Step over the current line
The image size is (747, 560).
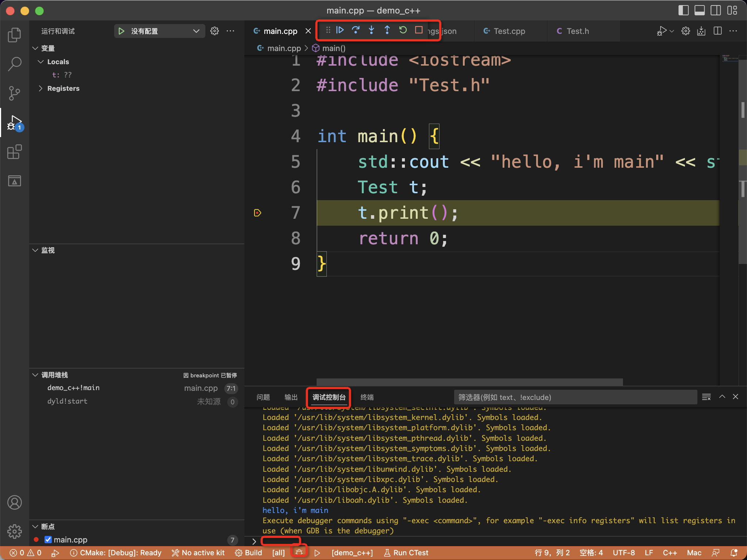[x=356, y=30]
